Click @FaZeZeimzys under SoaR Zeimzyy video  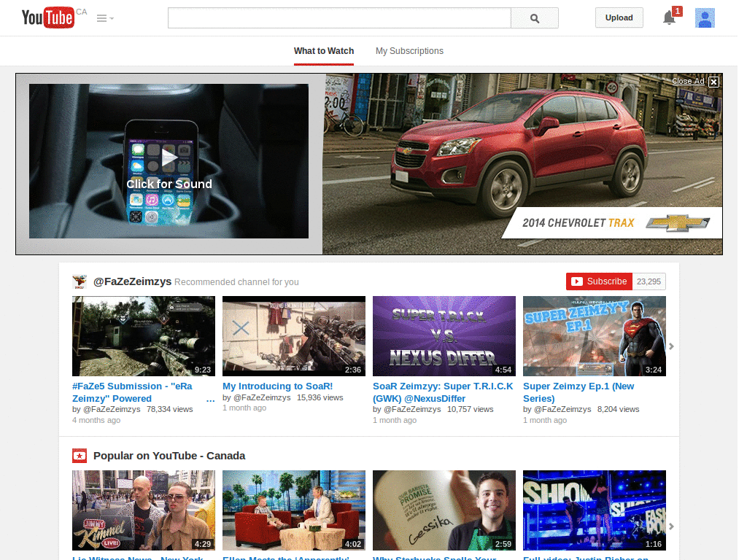tap(413, 410)
